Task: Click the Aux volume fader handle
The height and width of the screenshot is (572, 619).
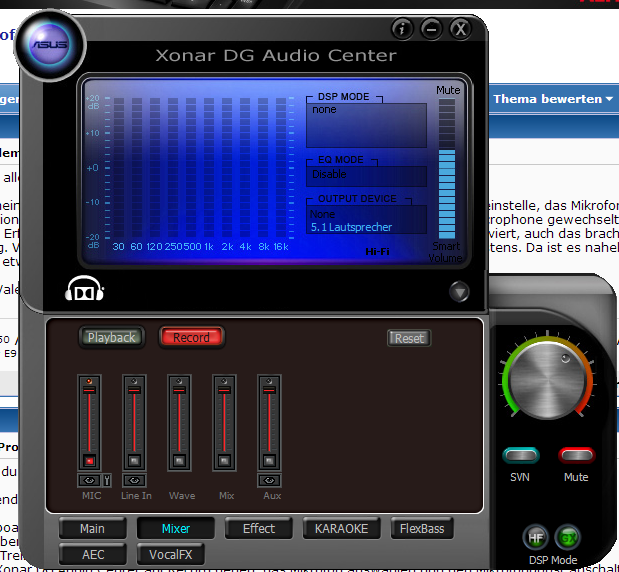Action: click(x=269, y=390)
